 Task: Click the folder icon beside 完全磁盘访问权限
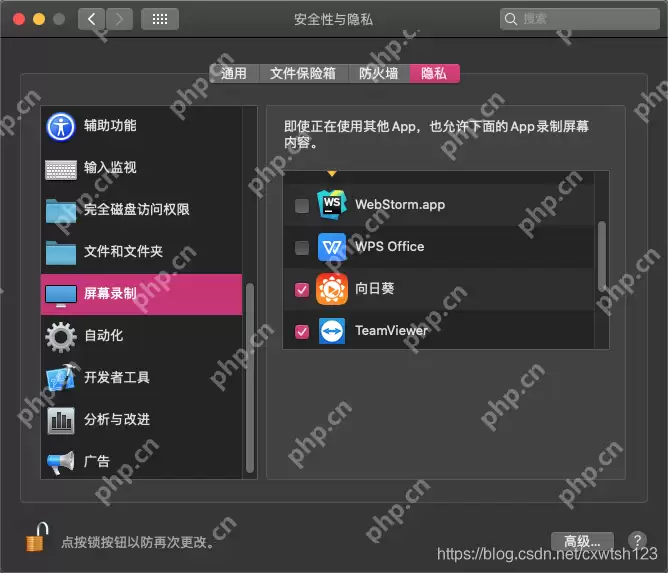pyautogui.click(x=61, y=210)
